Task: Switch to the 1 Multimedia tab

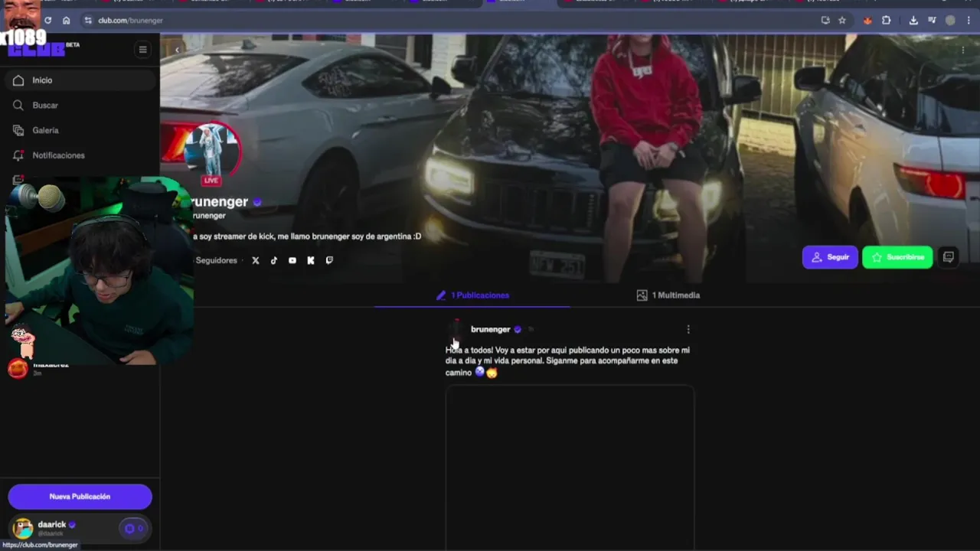Action: pyautogui.click(x=668, y=295)
